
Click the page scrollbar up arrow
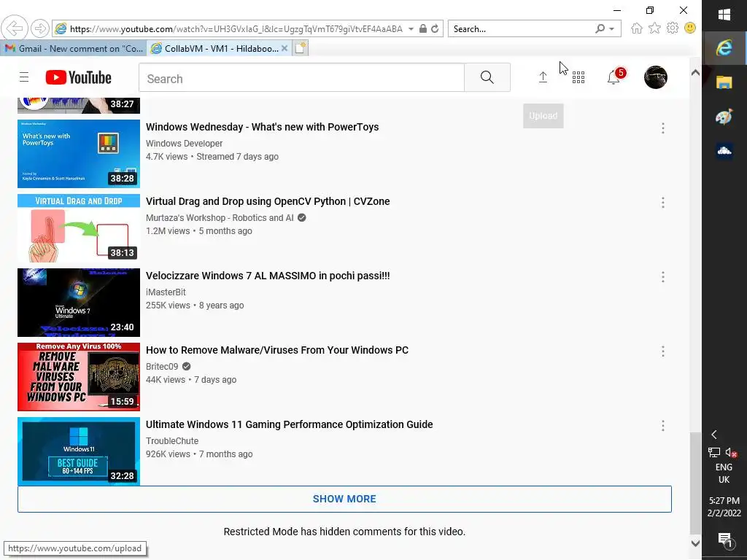coord(695,72)
